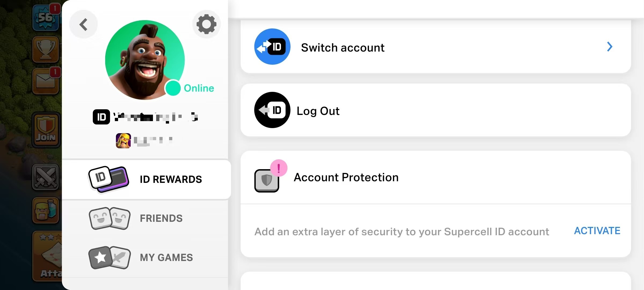Click the Switch account blue ID icon
Viewport: 644px width, 290px height.
[272, 47]
